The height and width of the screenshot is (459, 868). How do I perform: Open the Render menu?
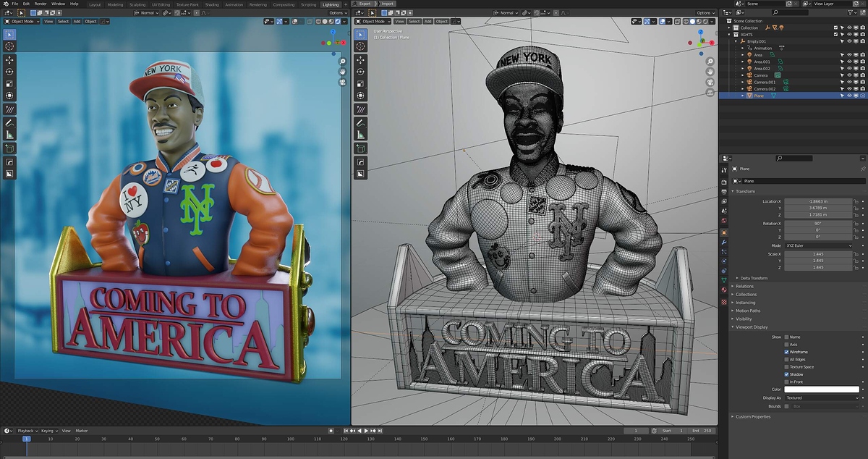point(41,4)
